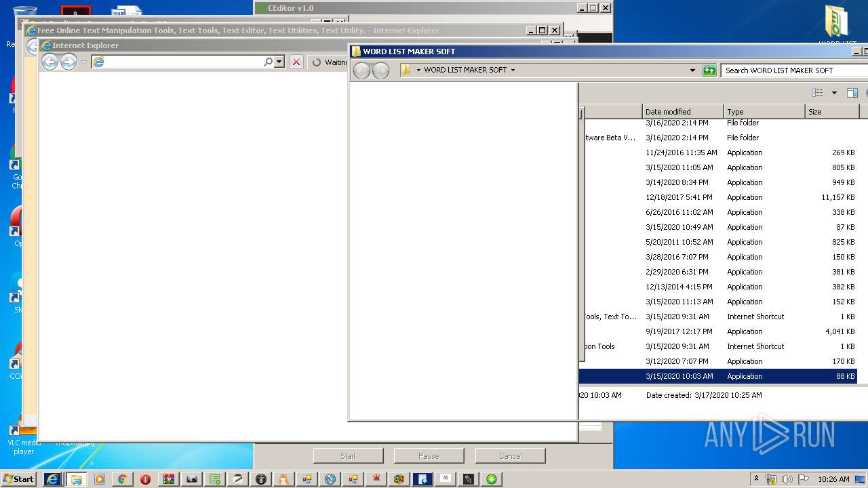Viewport: 868px width, 488px height.
Task: Click the Back arrow in Internet Explorer
Action: coord(50,62)
